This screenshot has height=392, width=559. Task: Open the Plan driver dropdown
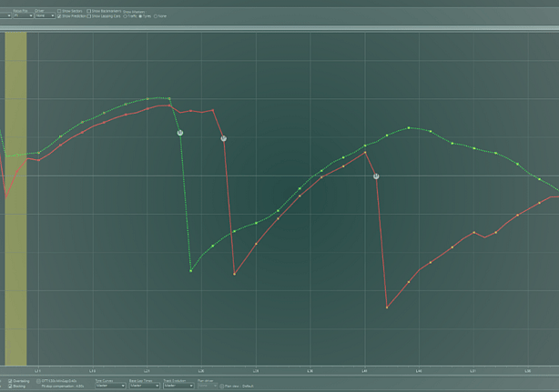[x=208, y=386]
